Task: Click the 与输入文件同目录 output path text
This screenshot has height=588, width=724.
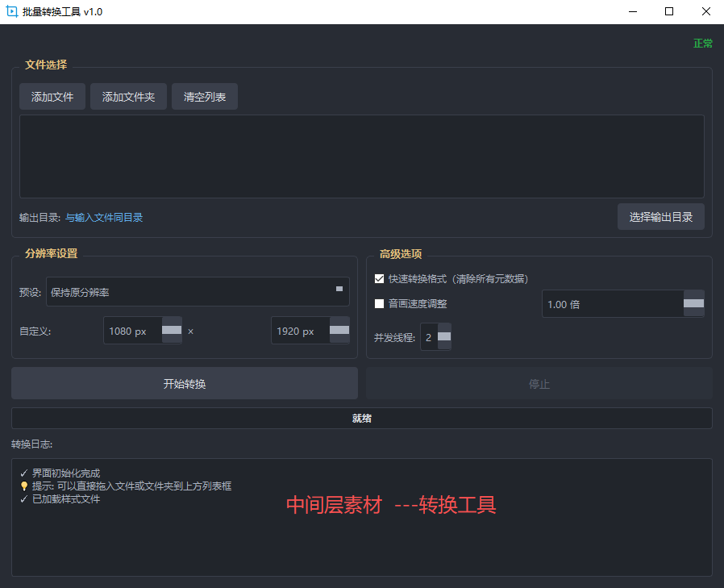Action: click(104, 218)
